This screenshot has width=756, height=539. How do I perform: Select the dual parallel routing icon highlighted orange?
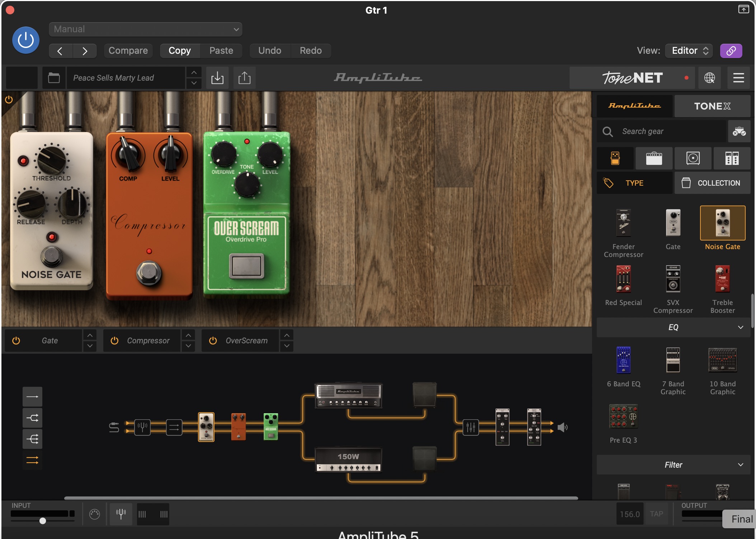pyautogui.click(x=32, y=460)
